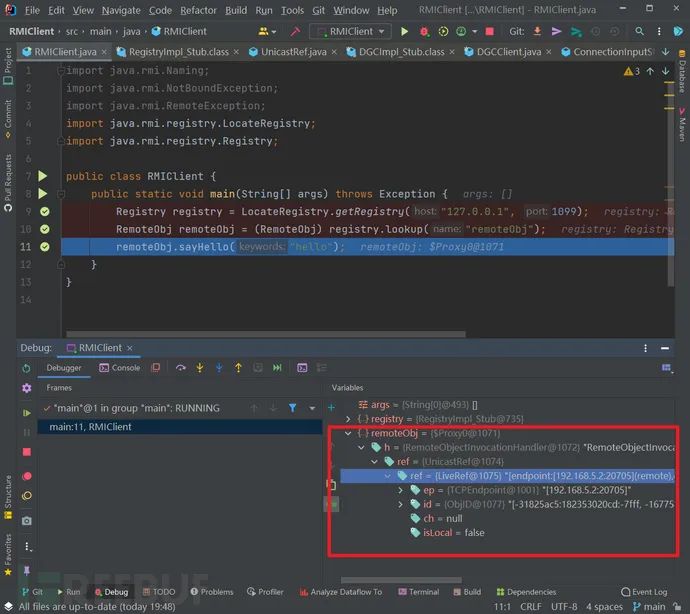Update project from Git

(x=537, y=31)
